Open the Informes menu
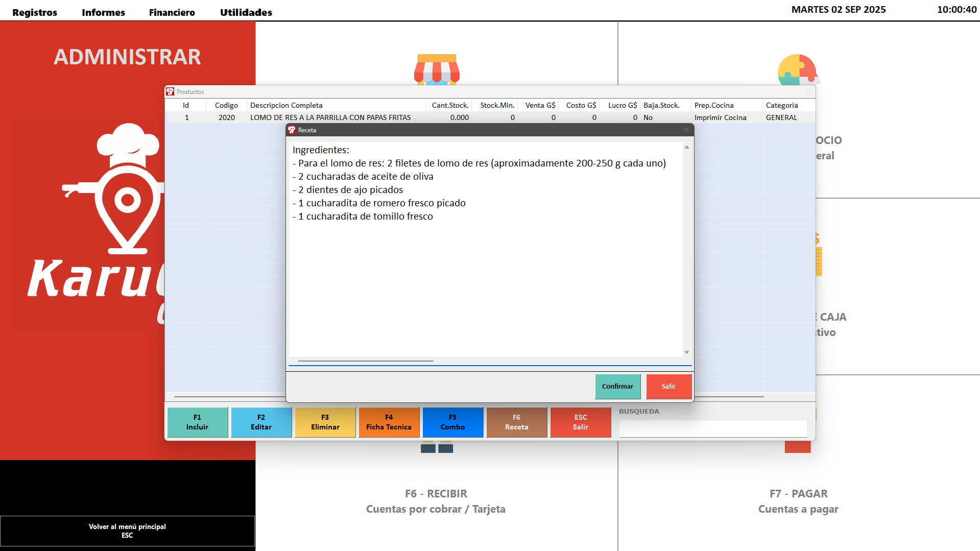 103,12
